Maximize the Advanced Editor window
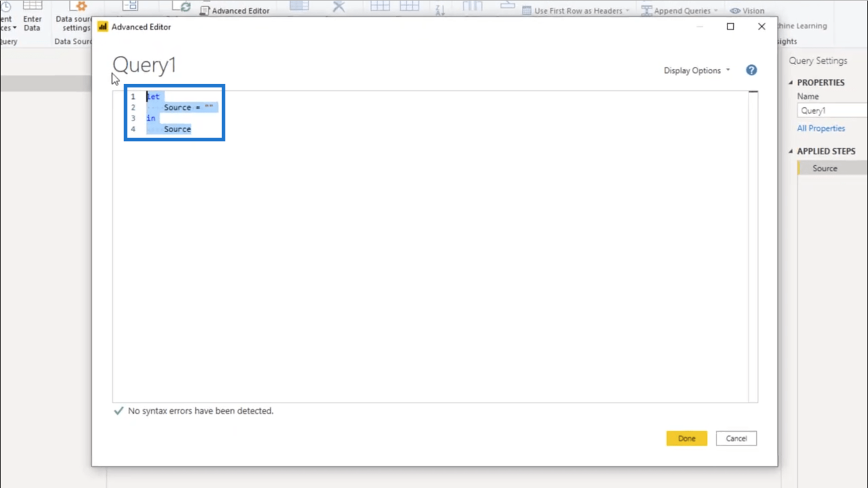The height and width of the screenshot is (488, 868). coord(731,26)
